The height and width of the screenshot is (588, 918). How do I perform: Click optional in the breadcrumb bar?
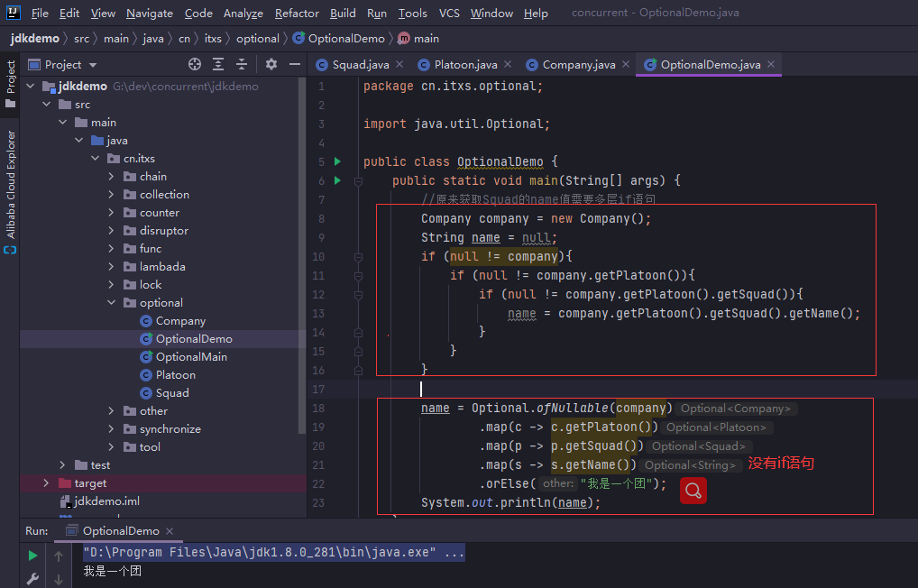pos(258,39)
